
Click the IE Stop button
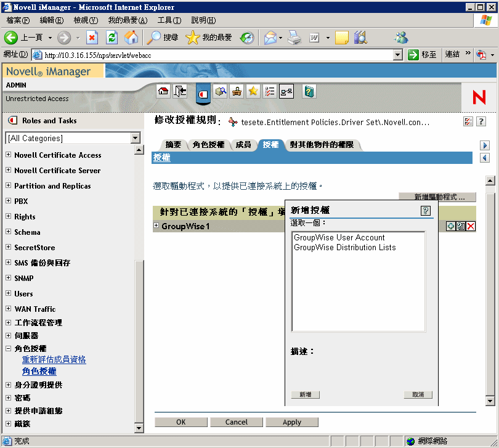92,38
